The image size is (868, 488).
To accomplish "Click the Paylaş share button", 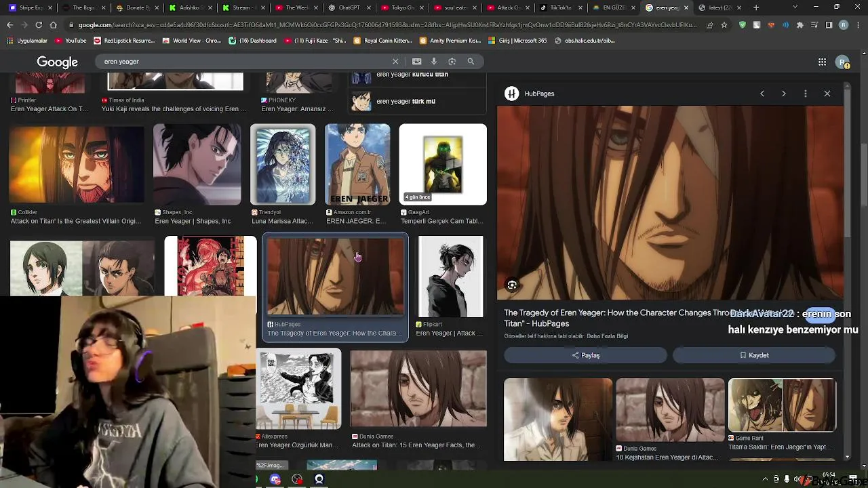I will pyautogui.click(x=585, y=355).
